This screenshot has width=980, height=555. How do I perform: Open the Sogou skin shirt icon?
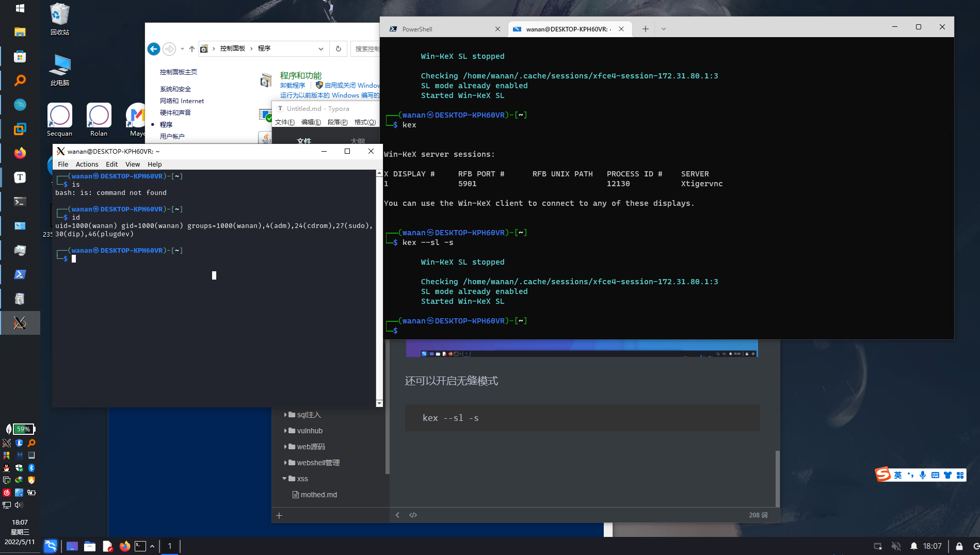(x=947, y=475)
